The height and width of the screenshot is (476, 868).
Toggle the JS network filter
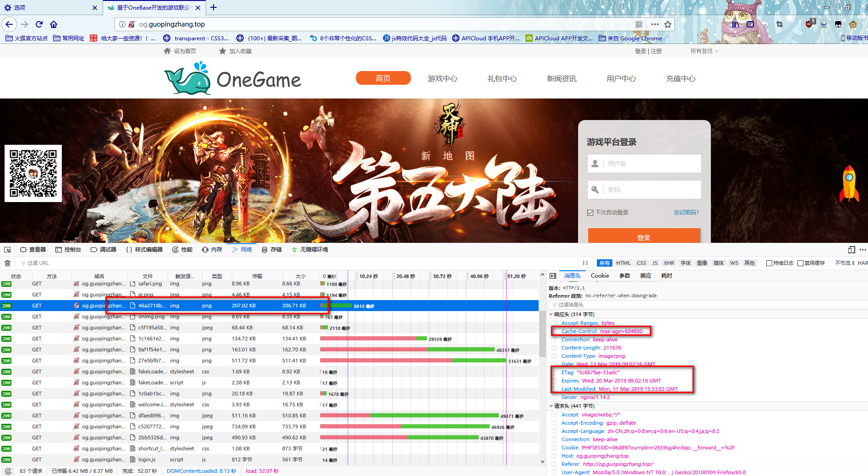655,263
